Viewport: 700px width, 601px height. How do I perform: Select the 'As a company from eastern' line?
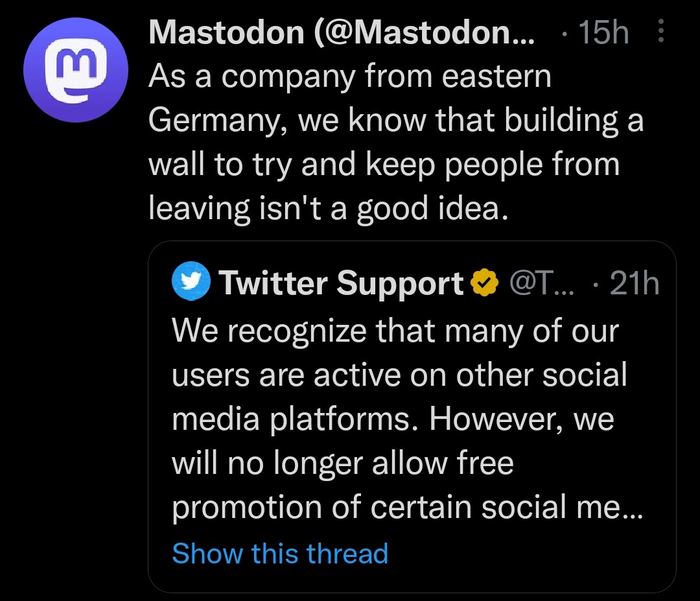[349, 77]
